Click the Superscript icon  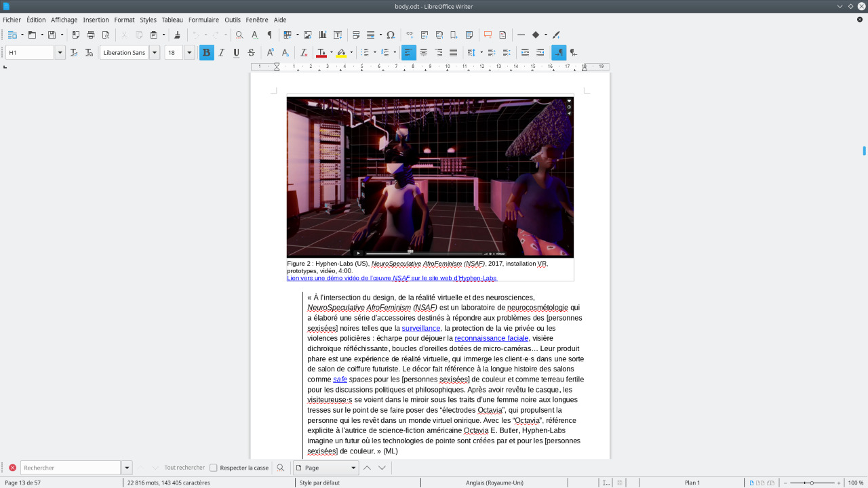pos(270,52)
